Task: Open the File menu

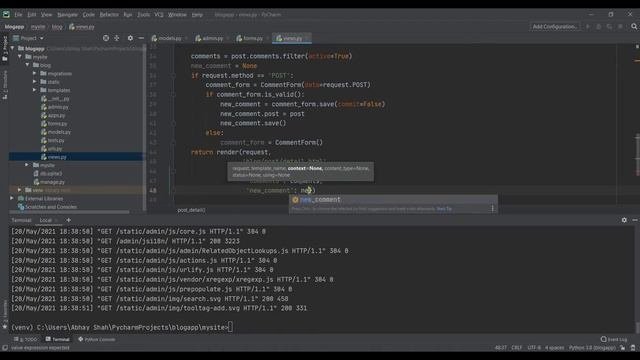Action: [18, 15]
